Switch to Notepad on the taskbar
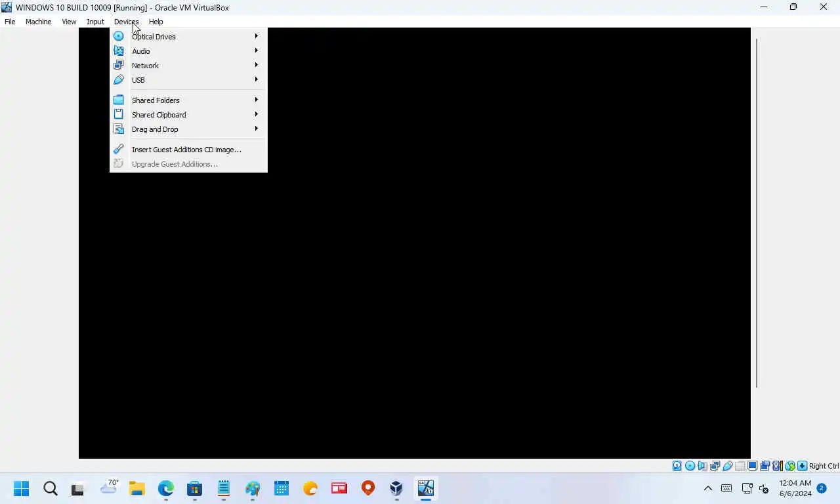The height and width of the screenshot is (504, 840). 224,488
